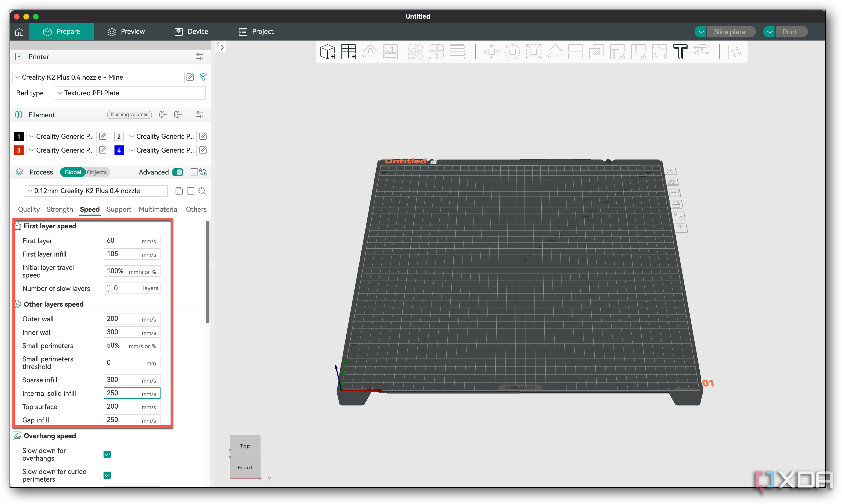842x504 pixels.
Task: Switch to the Device tab
Action: point(191,31)
